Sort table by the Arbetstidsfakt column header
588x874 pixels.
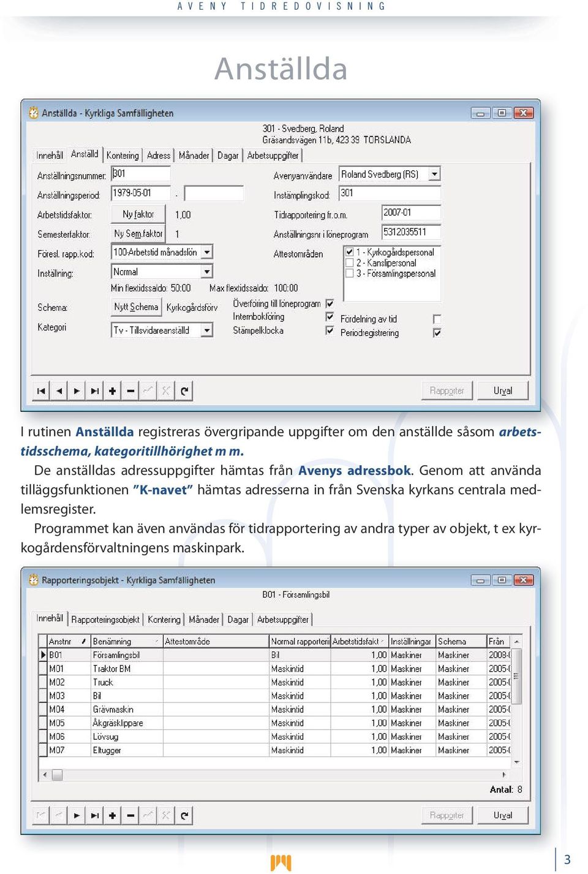(359, 642)
